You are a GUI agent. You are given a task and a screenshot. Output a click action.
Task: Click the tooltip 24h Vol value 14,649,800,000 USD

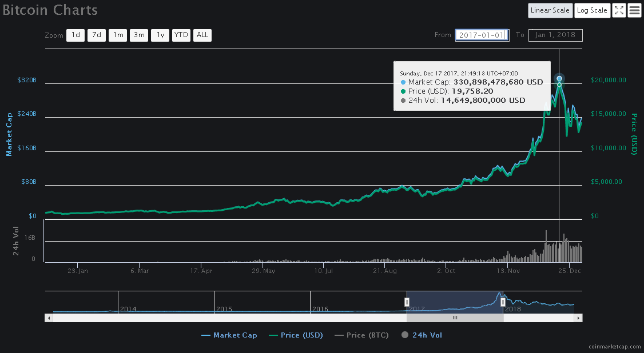[483, 101]
